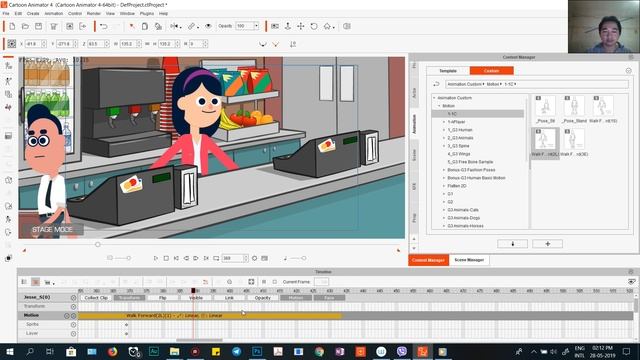
Task: Switch to the Template tab
Action: pos(448,71)
